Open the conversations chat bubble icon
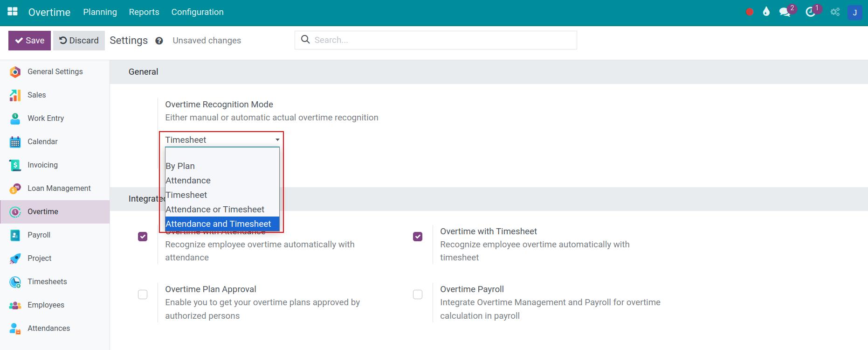This screenshot has width=868, height=350. 785,12
